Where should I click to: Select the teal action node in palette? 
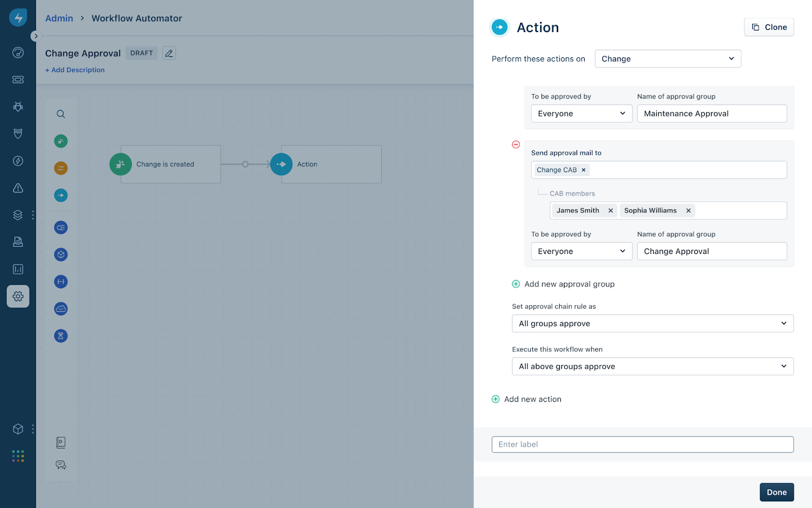[61, 195]
